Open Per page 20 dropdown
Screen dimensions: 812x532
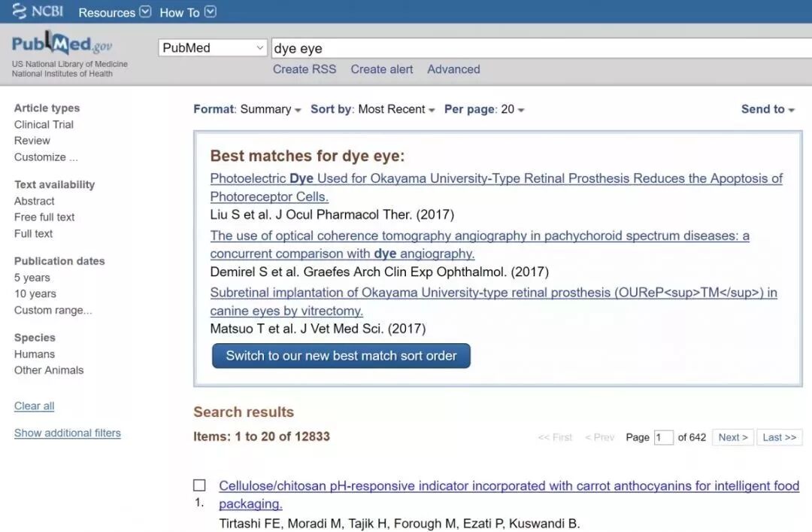click(484, 109)
